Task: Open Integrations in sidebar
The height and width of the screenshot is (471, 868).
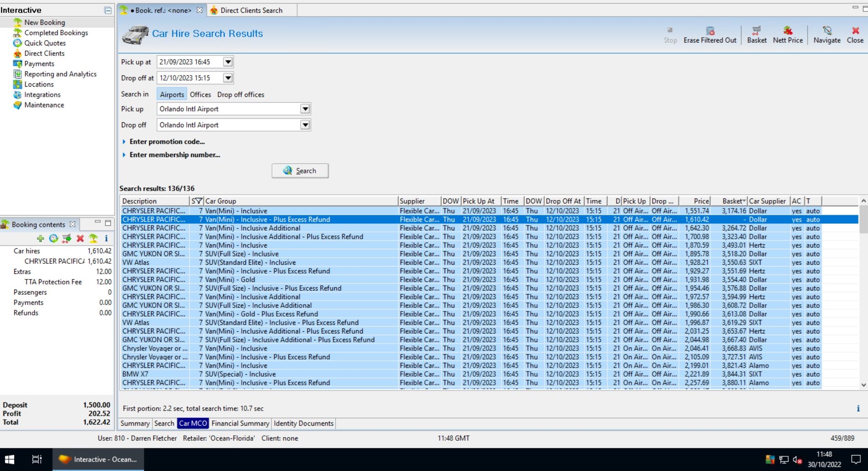Action: pos(42,94)
